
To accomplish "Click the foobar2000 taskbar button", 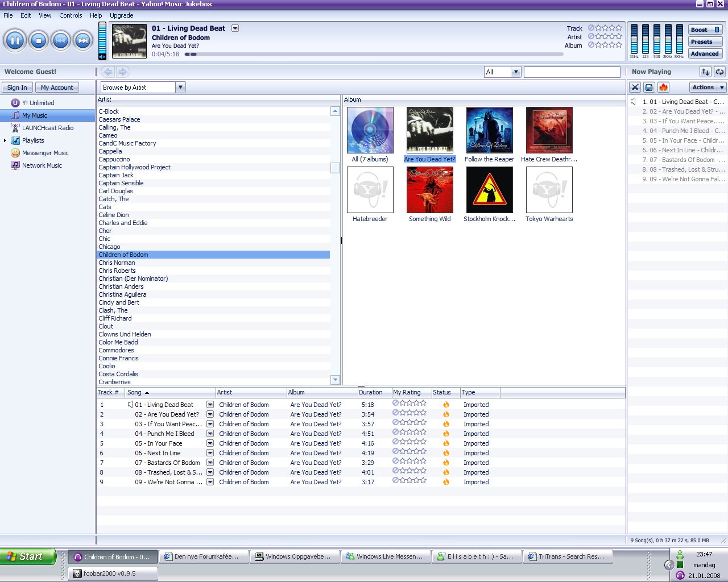I will 113,573.
